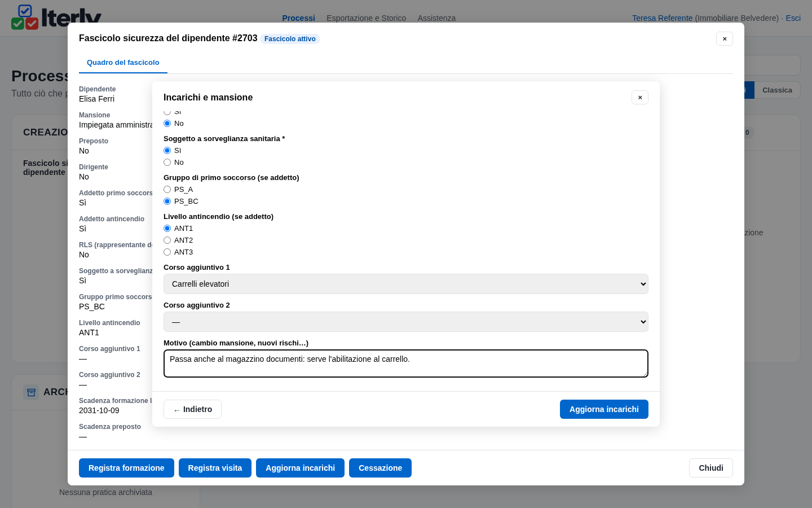812x508 pixels.
Task: Select Sì for sorveglianza sanitaria
Action: [x=167, y=151]
